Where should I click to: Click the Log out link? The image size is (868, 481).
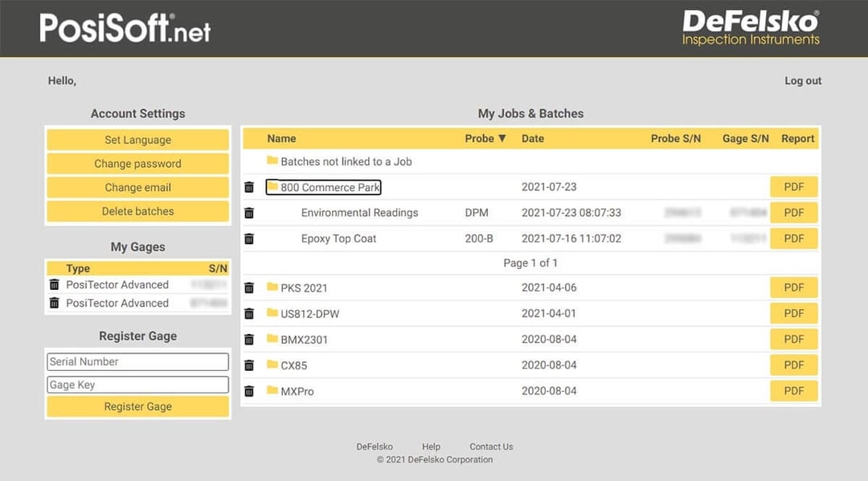pyautogui.click(x=803, y=80)
